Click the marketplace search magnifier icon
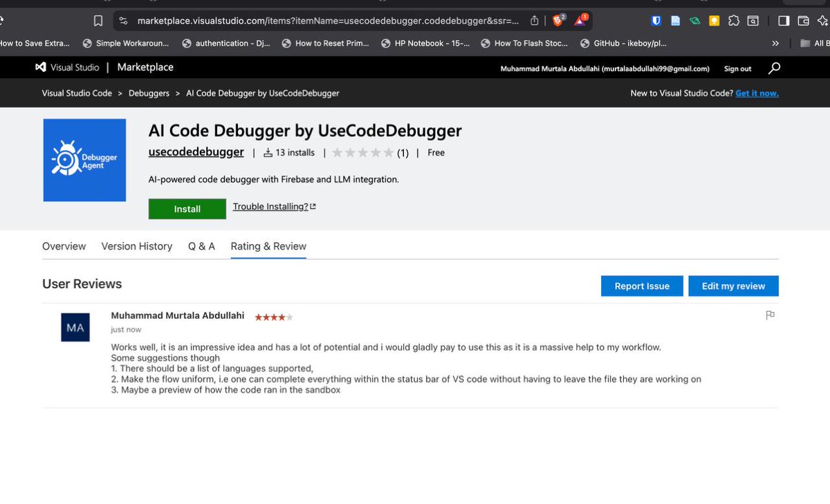The image size is (830, 504). [774, 68]
